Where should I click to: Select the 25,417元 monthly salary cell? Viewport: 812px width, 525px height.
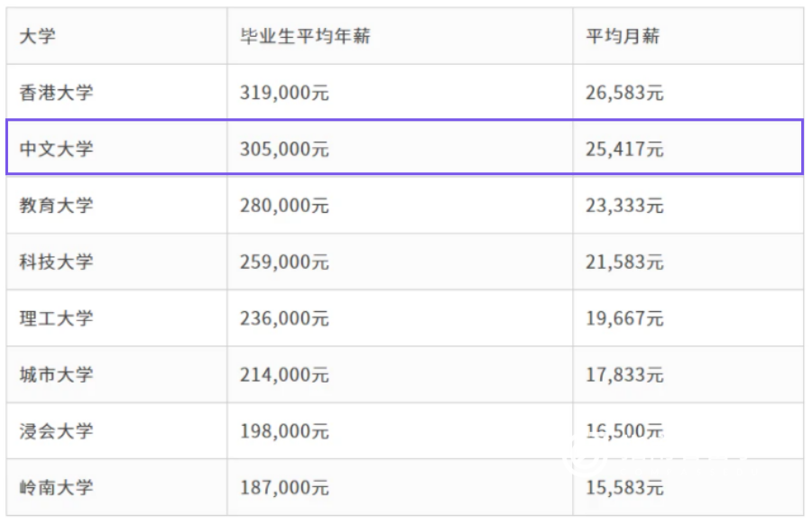[624, 149]
